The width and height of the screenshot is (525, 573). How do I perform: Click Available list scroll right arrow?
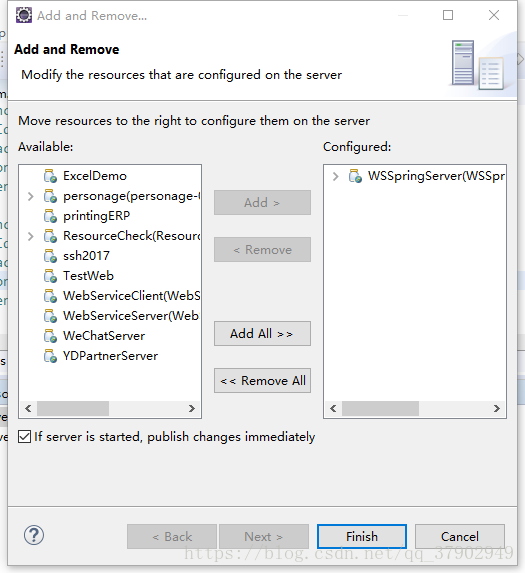coord(191,409)
